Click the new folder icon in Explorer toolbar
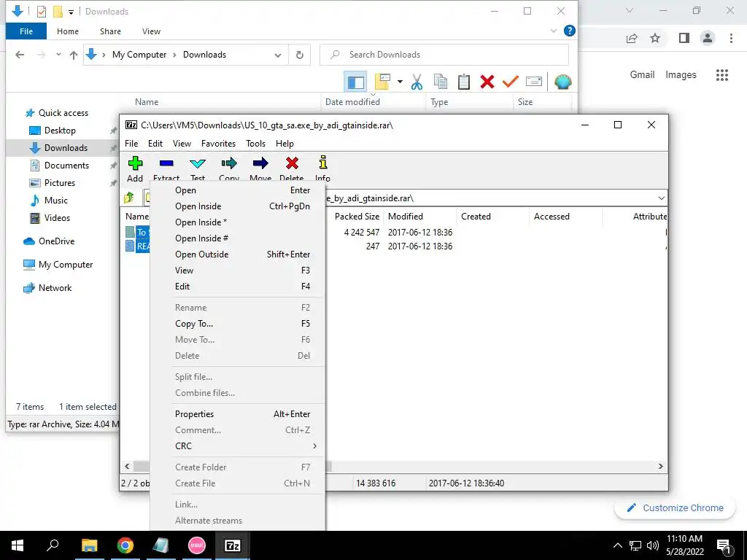This screenshot has height=560, width=747. click(x=382, y=82)
